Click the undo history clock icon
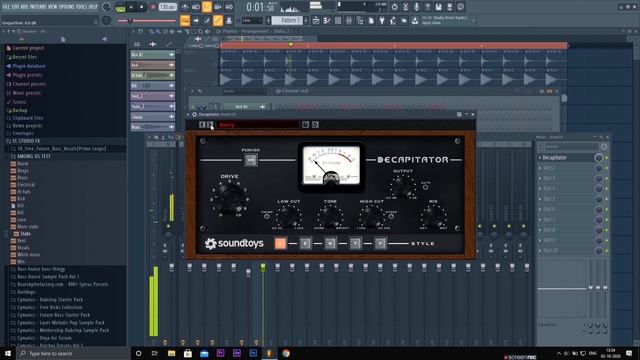 coord(394,7)
